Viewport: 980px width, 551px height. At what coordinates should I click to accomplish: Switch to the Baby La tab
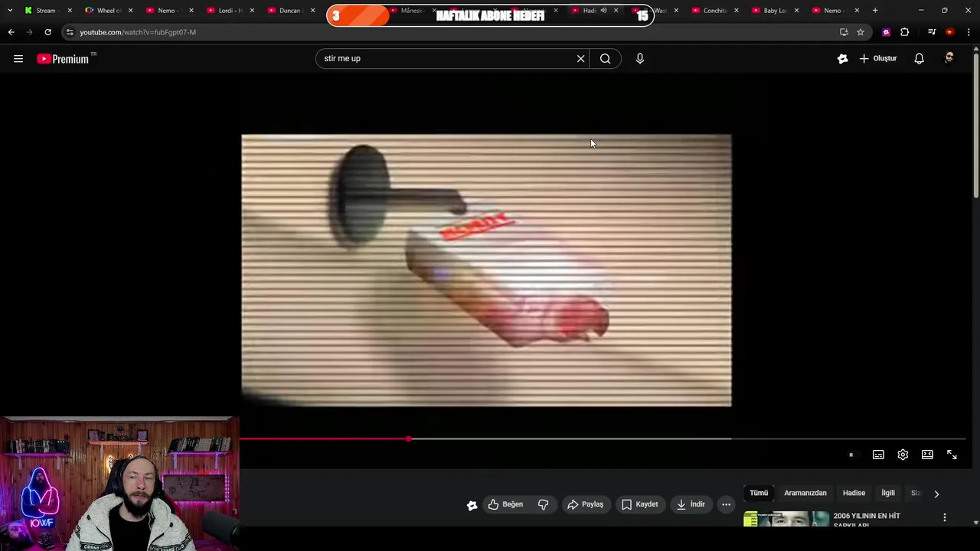pos(774,11)
